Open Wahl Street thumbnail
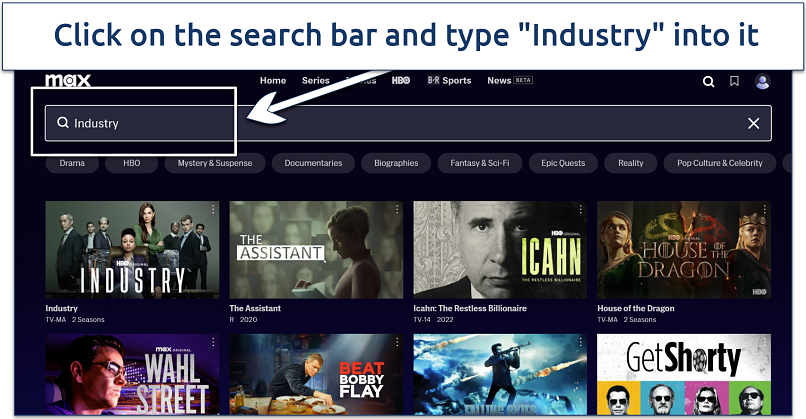This screenshot has height=419, width=806. 132,374
